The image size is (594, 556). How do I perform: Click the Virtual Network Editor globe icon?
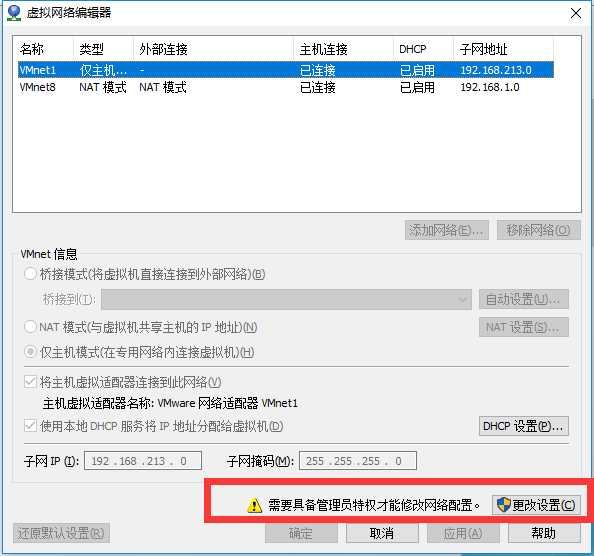pyautogui.click(x=14, y=13)
